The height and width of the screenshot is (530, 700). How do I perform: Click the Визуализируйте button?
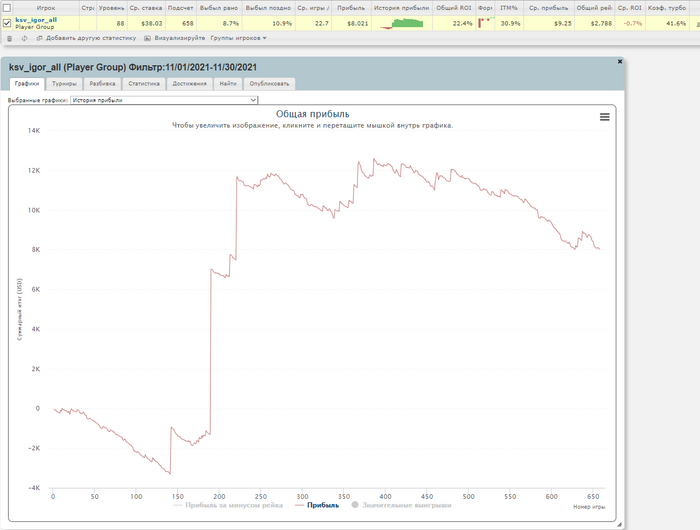pos(175,38)
